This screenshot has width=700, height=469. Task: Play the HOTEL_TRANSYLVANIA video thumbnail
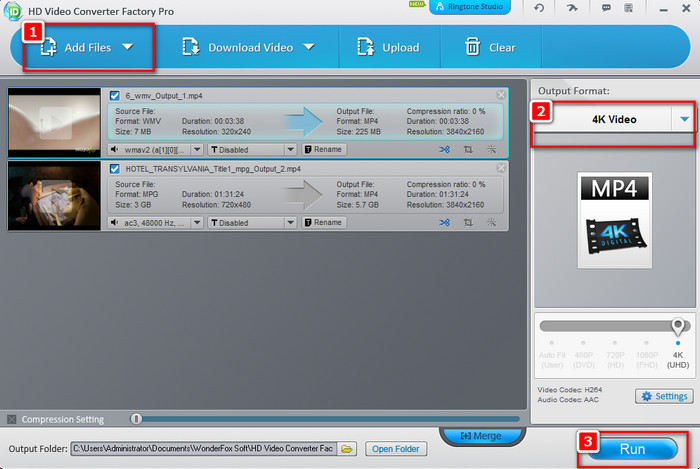coord(54,195)
